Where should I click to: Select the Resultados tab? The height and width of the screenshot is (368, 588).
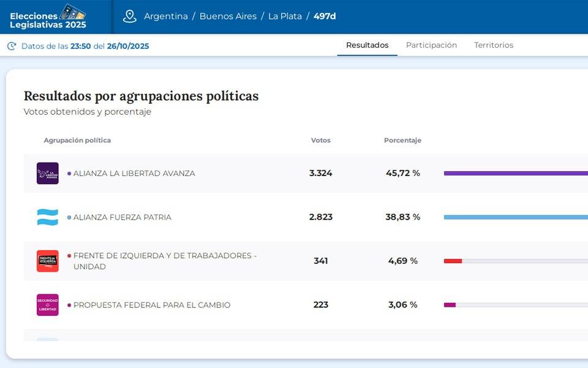tap(367, 45)
